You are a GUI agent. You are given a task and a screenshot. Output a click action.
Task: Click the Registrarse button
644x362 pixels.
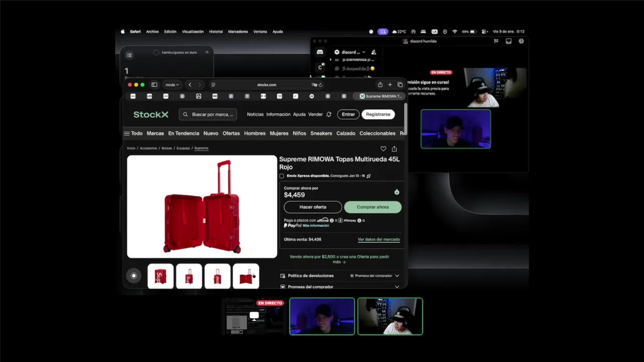pyautogui.click(x=378, y=115)
